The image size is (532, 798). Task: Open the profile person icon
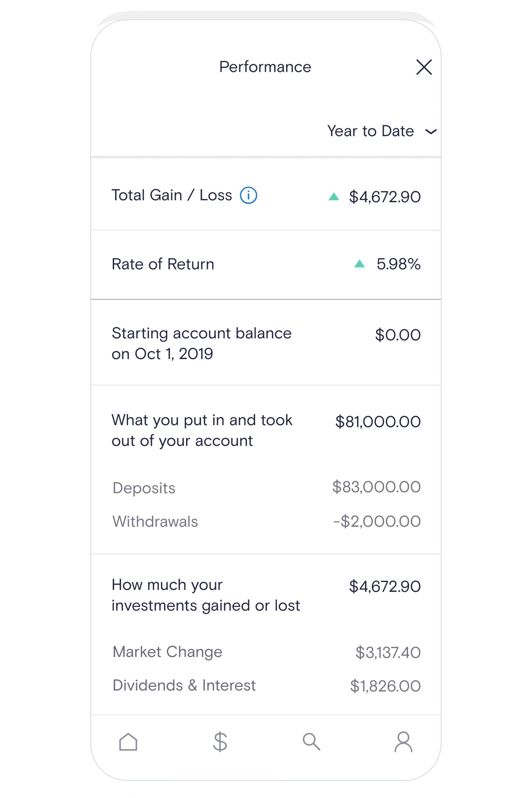403,742
